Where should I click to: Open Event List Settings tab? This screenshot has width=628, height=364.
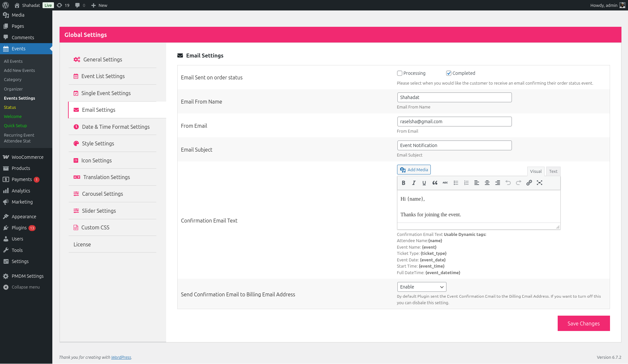pyautogui.click(x=113, y=76)
